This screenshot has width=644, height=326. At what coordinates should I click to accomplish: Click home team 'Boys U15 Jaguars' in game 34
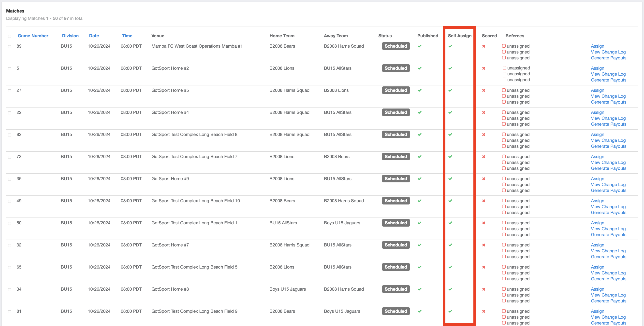coord(288,289)
